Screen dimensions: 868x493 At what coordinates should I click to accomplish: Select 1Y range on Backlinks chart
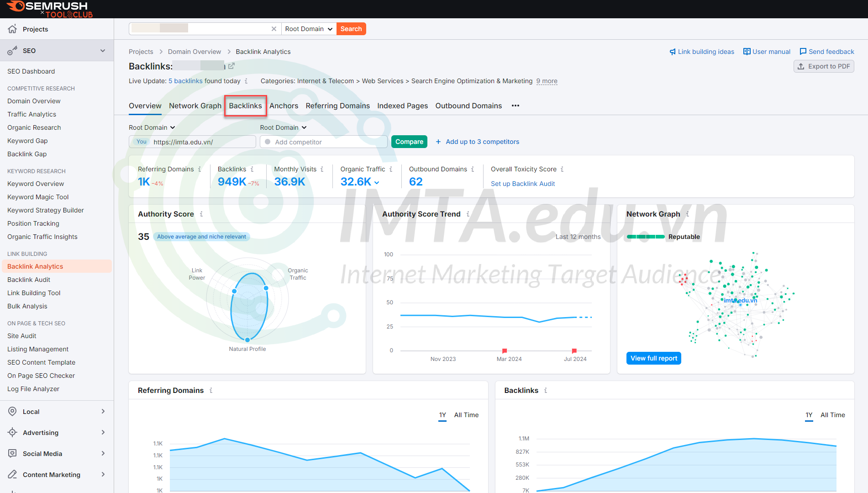(x=809, y=415)
